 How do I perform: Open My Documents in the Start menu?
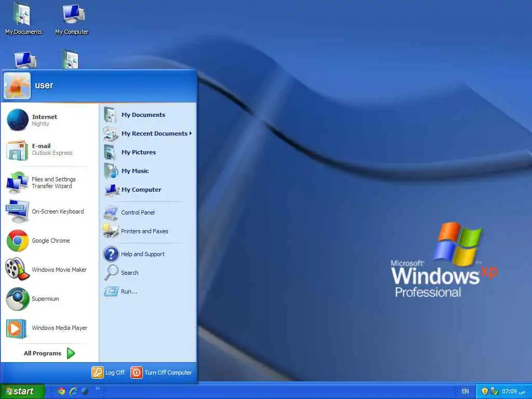pos(148,115)
